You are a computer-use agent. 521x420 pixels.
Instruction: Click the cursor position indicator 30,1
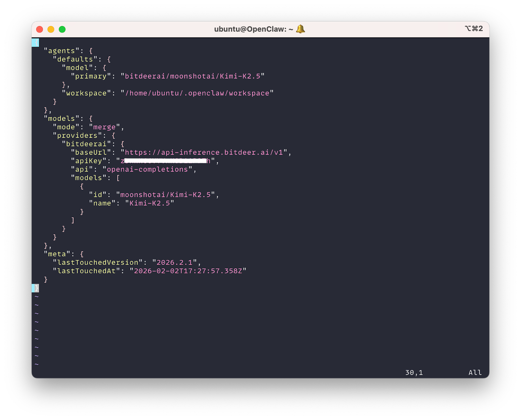413,372
